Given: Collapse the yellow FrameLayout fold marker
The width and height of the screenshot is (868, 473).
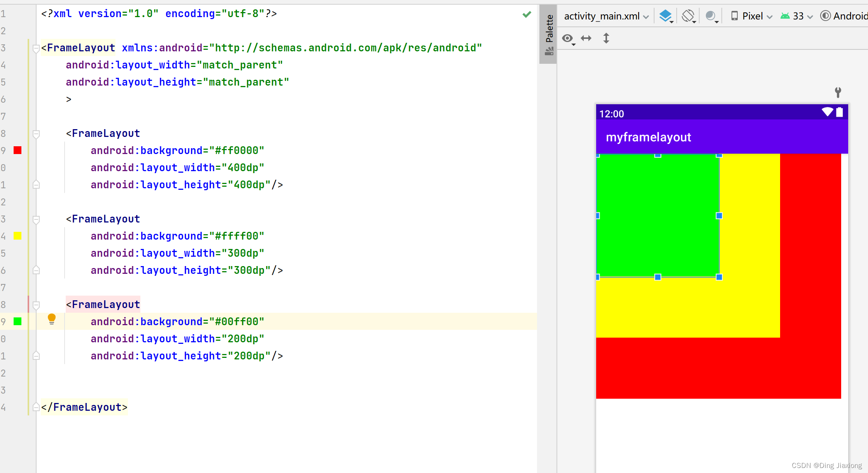Looking at the screenshot, I should [x=36, y=220].
